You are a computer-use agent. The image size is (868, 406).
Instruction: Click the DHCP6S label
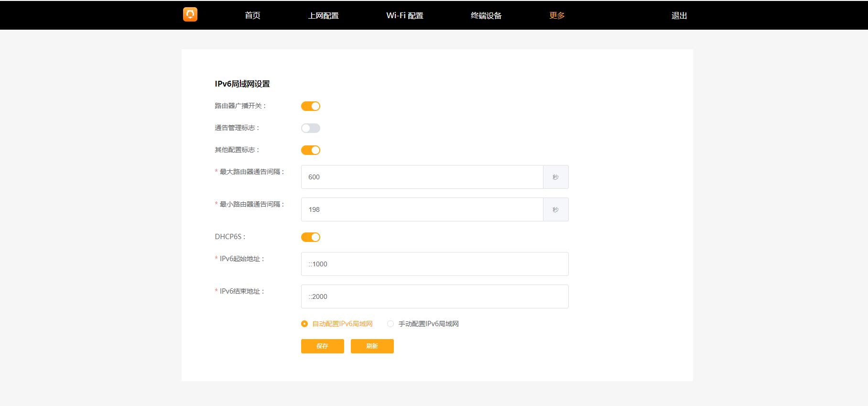[230, 237]
